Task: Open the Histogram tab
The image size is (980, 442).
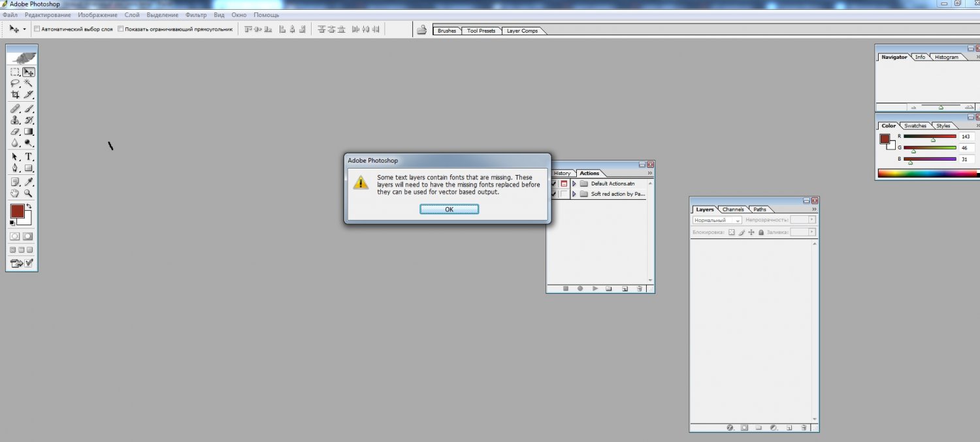Action: (946, 57)
